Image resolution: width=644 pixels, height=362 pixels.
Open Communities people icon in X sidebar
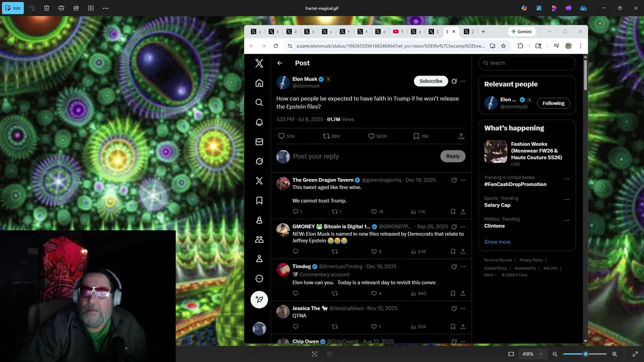(259, 239)
